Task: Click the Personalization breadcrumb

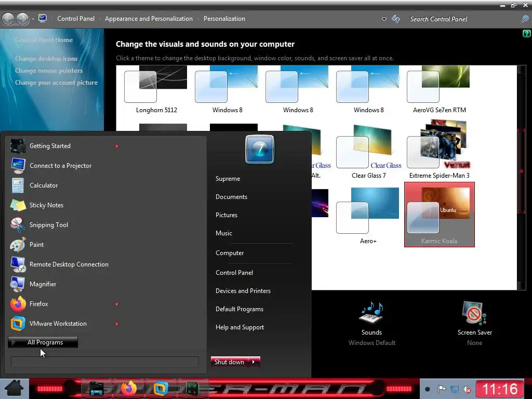Action: coord(224,19)
